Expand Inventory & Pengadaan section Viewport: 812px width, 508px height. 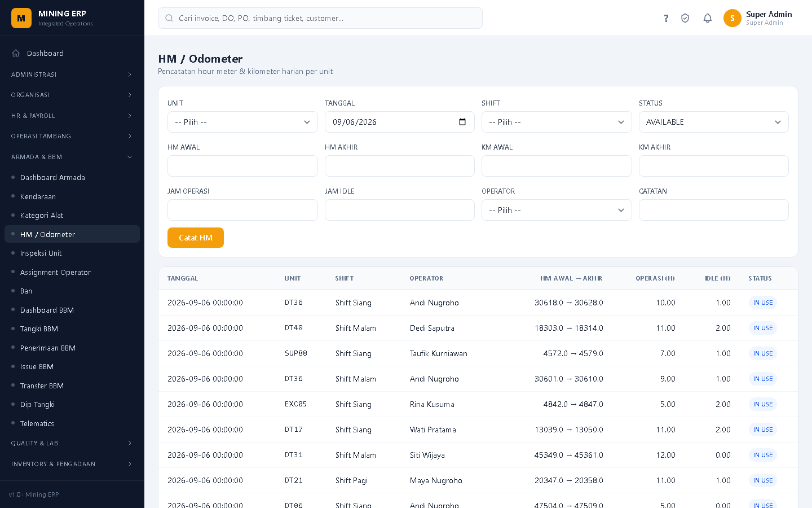click(x=72, y=464)
